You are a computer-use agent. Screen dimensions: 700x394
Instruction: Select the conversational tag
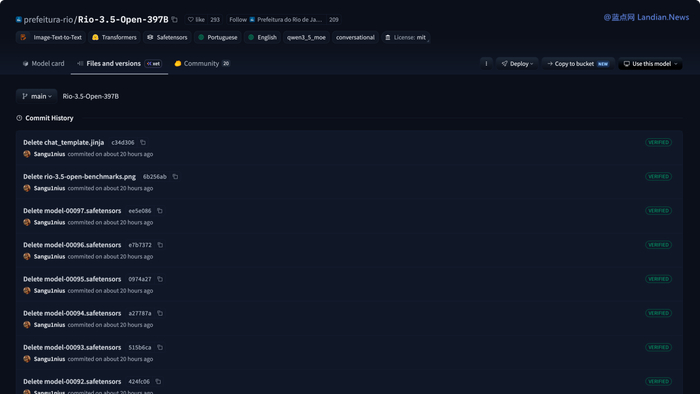355,37
